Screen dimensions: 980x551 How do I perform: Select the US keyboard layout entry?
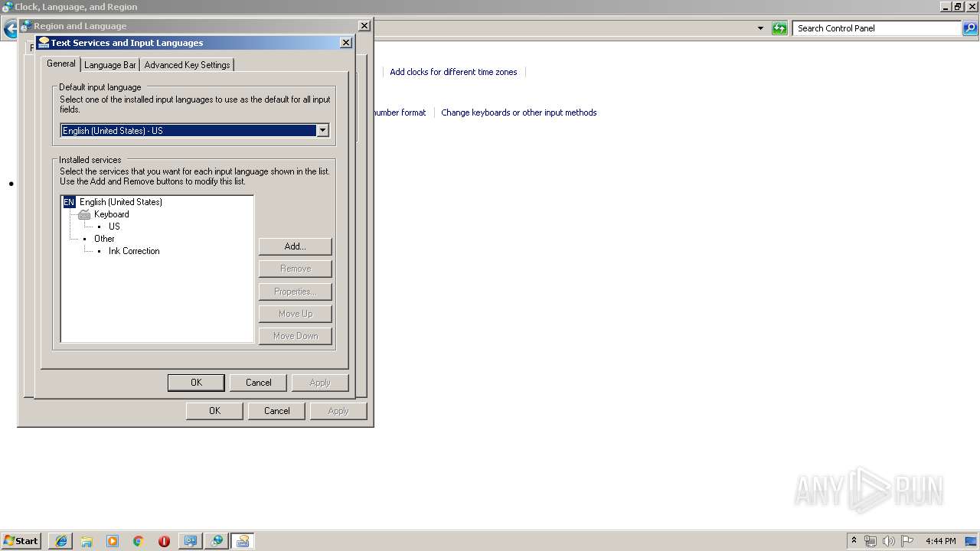coord(114,227)
